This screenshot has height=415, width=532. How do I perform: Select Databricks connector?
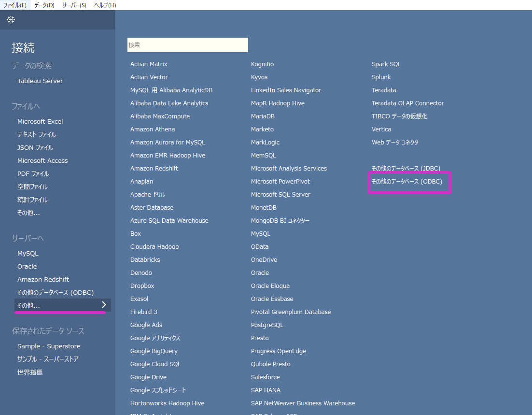pyautogui.click(x=145, y=260)
